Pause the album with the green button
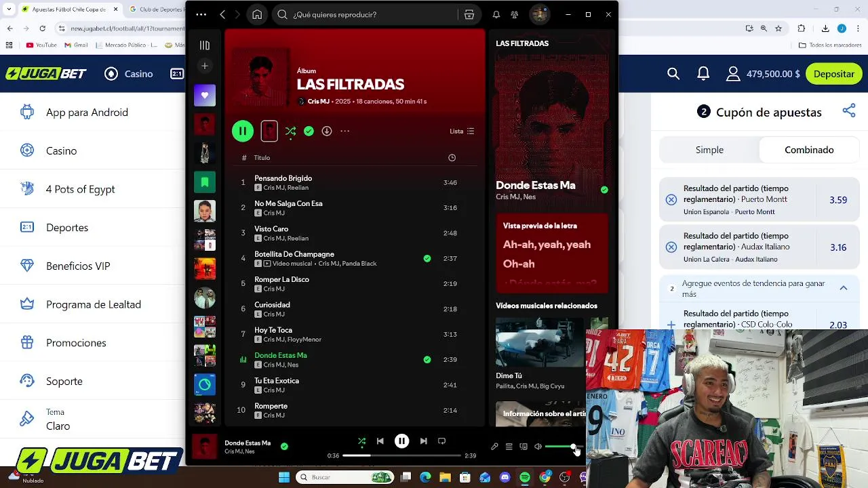Image resolution: width=868 pixels, height=488 pixels. [x=243, y=131]
